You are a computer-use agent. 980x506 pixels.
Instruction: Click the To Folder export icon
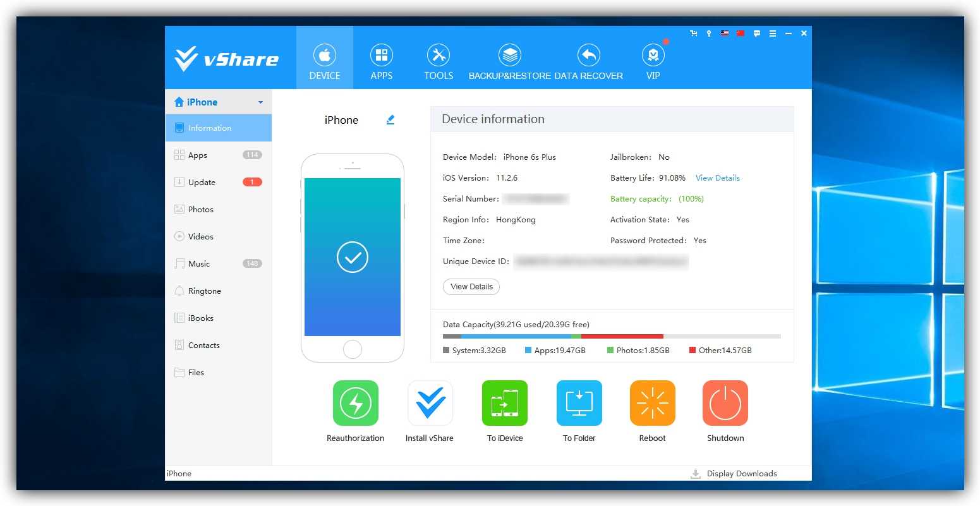[x=579, y=403]
